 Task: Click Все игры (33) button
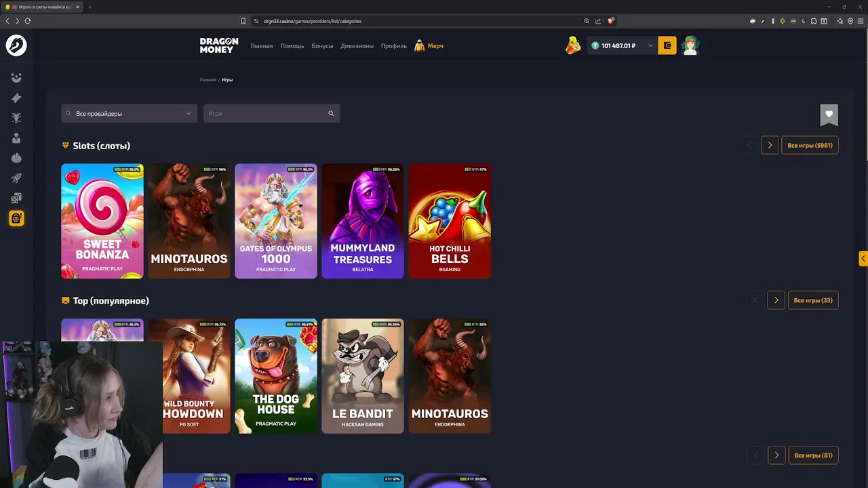[813, 300]
